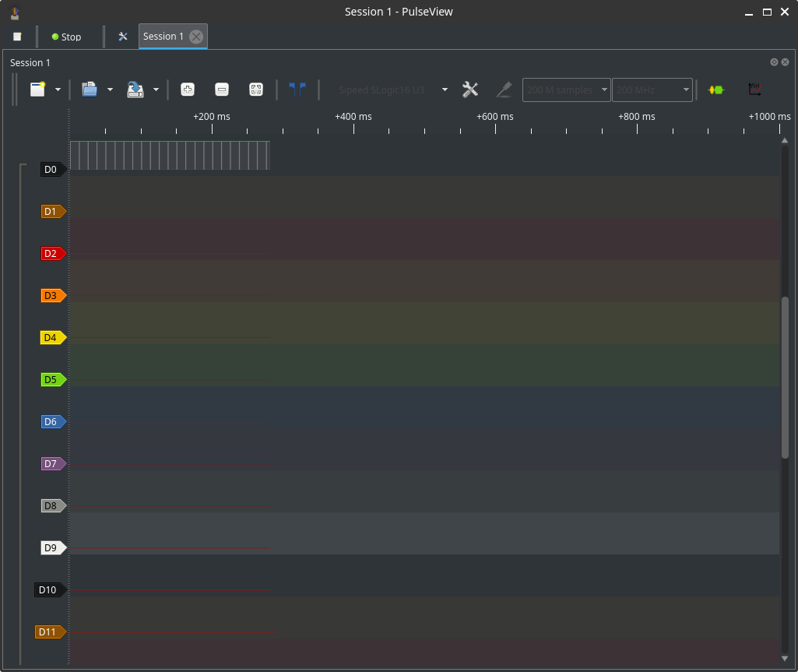Add a protocol decoder via green-yellow icon

click(715, 90)
